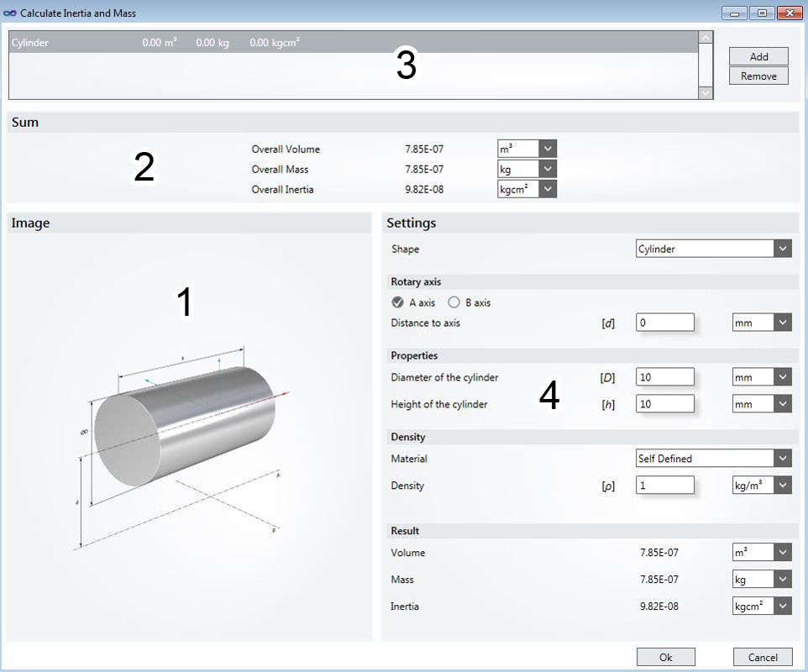Image resolution: width=808 pixels, height=672 pixels.
Task: Click the Diameter of the cylinder input field
Action: tap(664, 377)
